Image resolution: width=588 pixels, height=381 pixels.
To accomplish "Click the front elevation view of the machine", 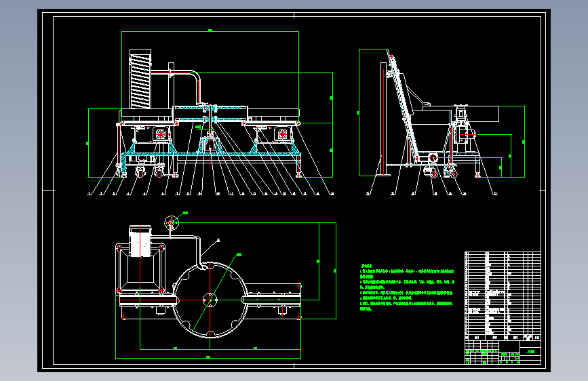I will 210,113.
